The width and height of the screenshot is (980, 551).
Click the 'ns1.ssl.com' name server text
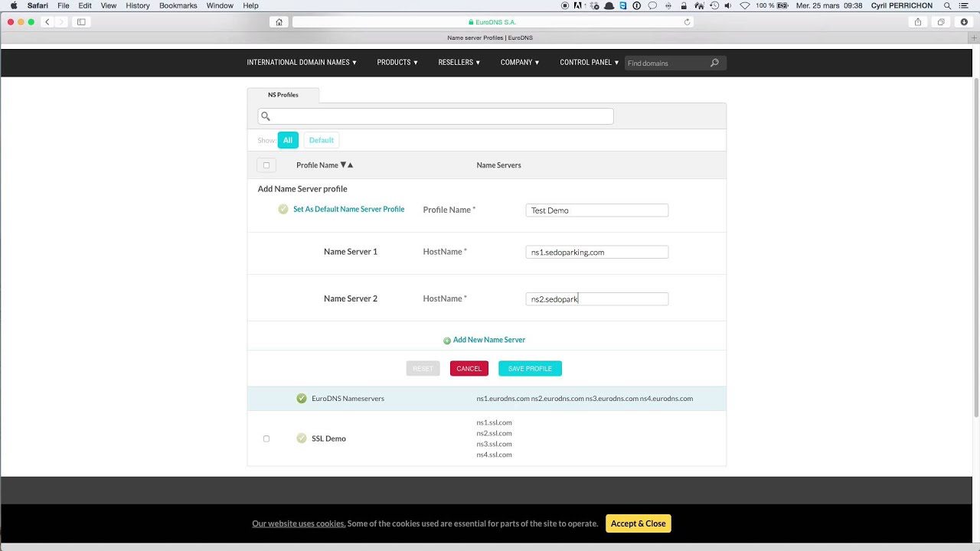coord(494,422)
